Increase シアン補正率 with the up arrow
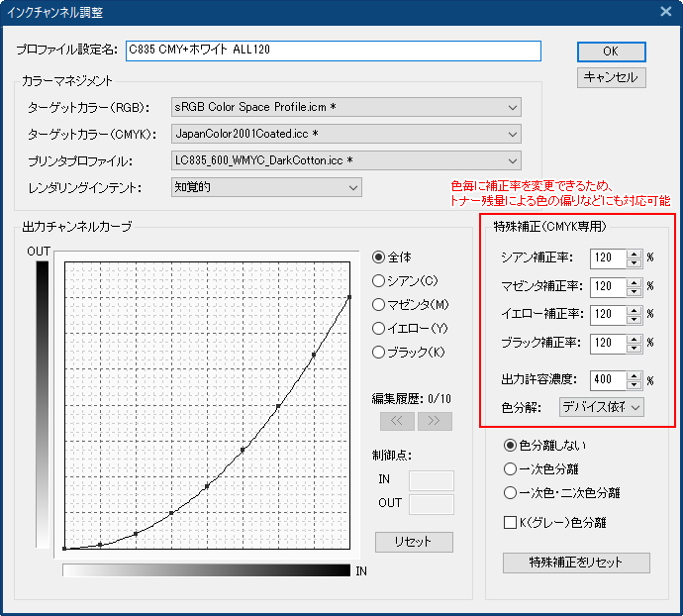 tap(633, 254)
